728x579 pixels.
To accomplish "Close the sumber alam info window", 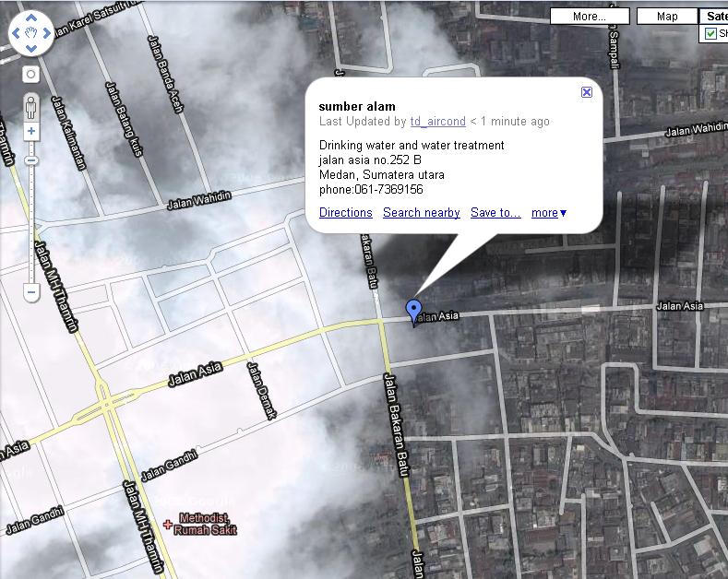I will 586,92.
